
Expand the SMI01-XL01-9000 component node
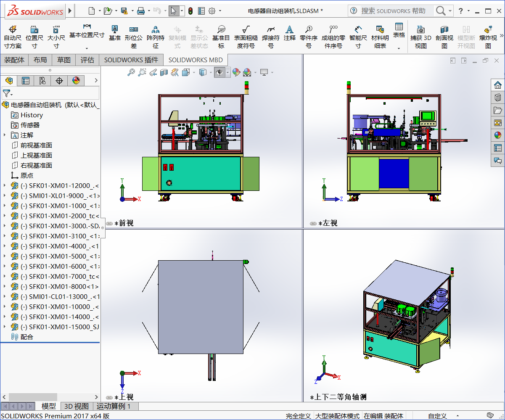[5, 195]
